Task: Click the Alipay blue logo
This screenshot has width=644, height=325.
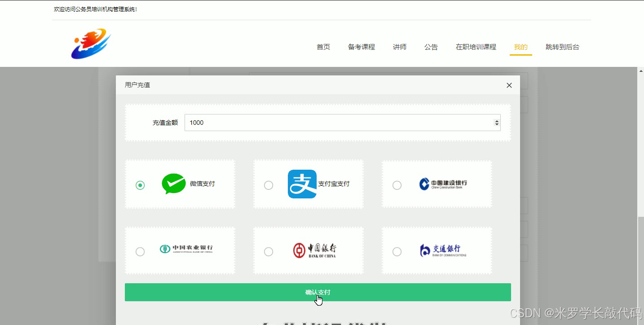Action: [x=302, y=184]
